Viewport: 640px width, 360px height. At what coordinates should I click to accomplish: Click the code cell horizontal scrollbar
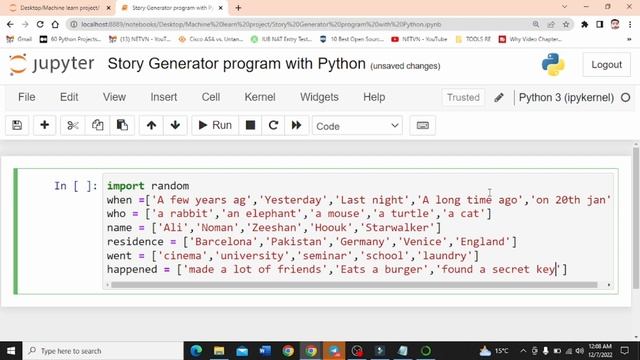pos(354,284)
